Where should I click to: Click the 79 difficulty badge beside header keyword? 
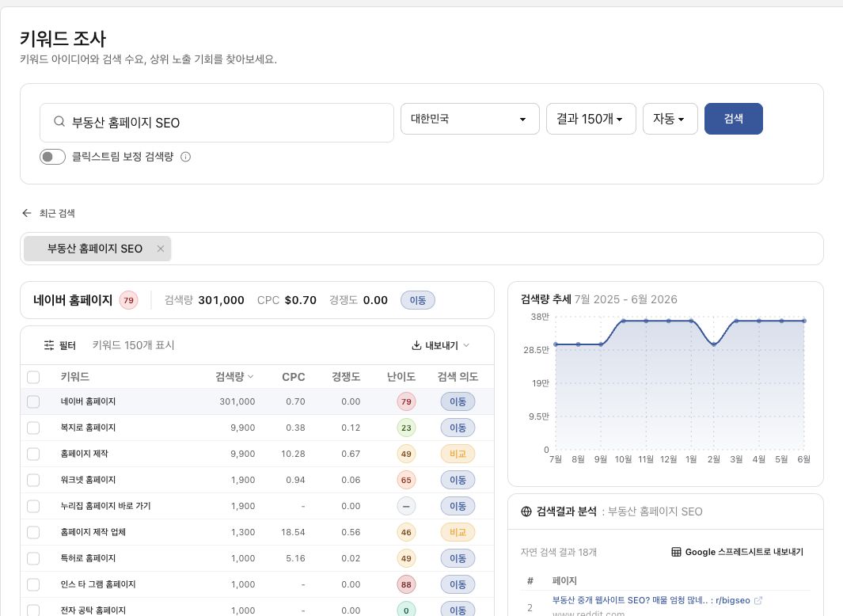tap(128, 300)
